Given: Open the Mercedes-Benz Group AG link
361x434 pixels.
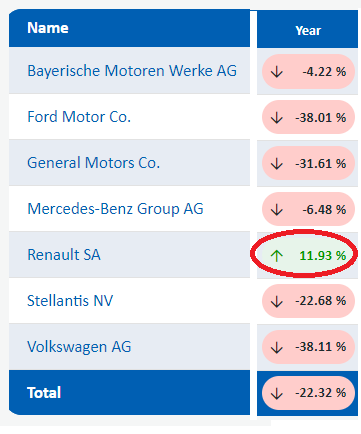Looking at the screenshot, I should tap(115, 209).
